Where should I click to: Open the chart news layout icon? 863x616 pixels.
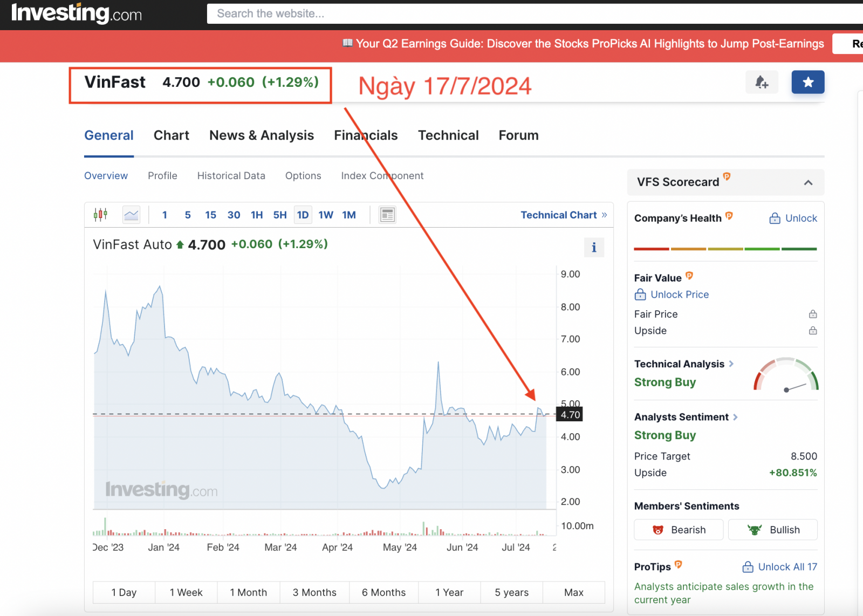pyautogui.click(x=387, y=215)
